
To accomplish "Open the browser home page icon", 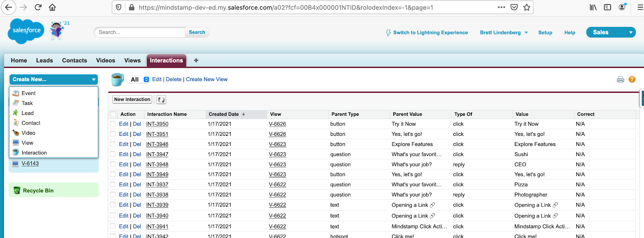I will [x=52, y=7].
